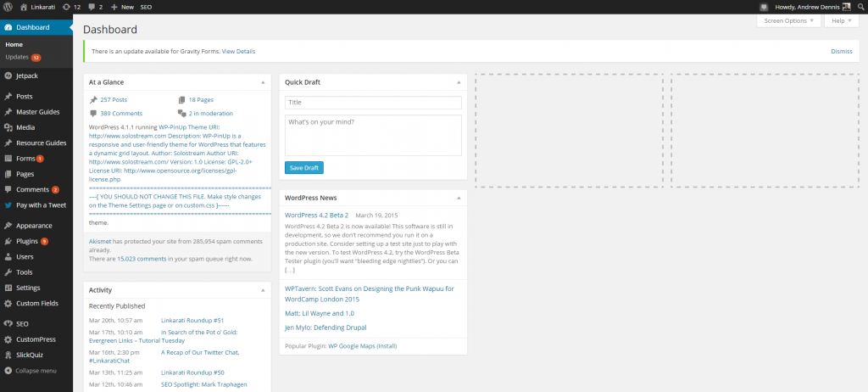Click the New plus icon
Screen dimensions: 868x392
(114, 7)
